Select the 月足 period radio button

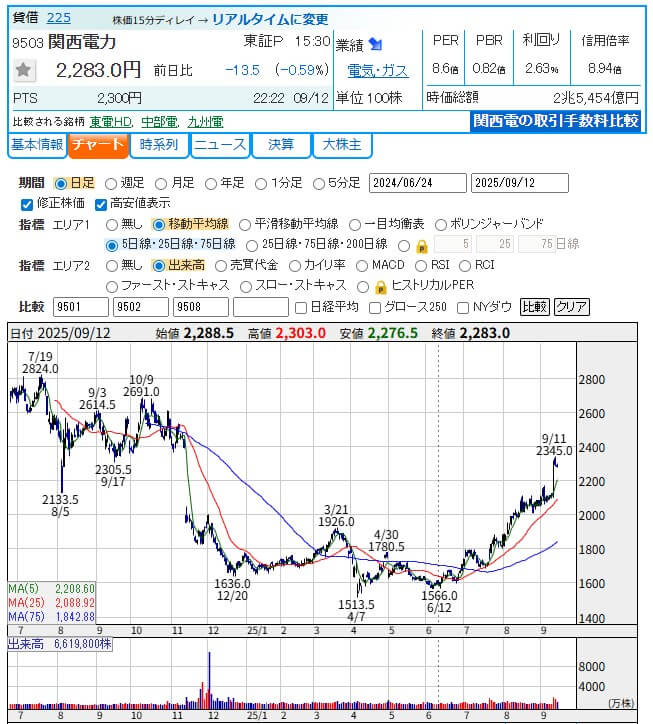[161, 184]
